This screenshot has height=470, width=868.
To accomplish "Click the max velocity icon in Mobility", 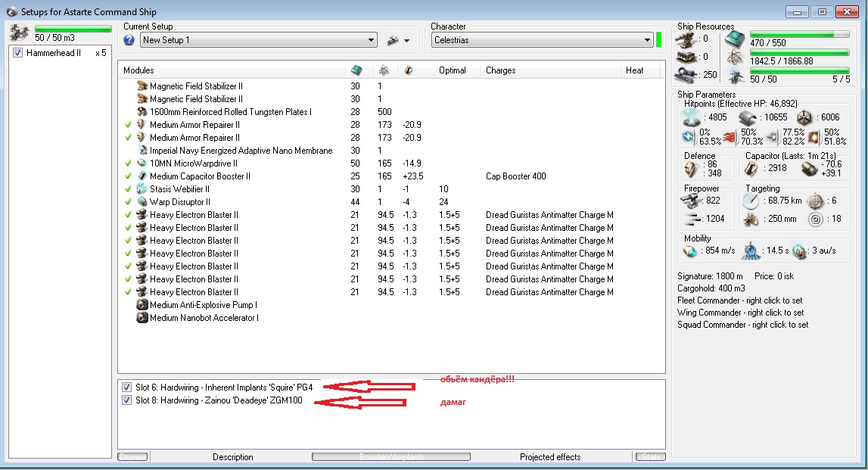I will click(x=690, y=251).
